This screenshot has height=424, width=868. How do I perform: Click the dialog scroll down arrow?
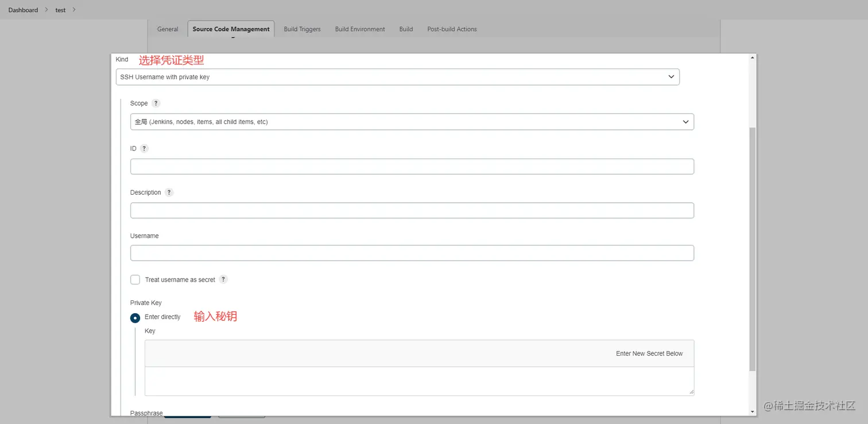(x=753, y=412)
